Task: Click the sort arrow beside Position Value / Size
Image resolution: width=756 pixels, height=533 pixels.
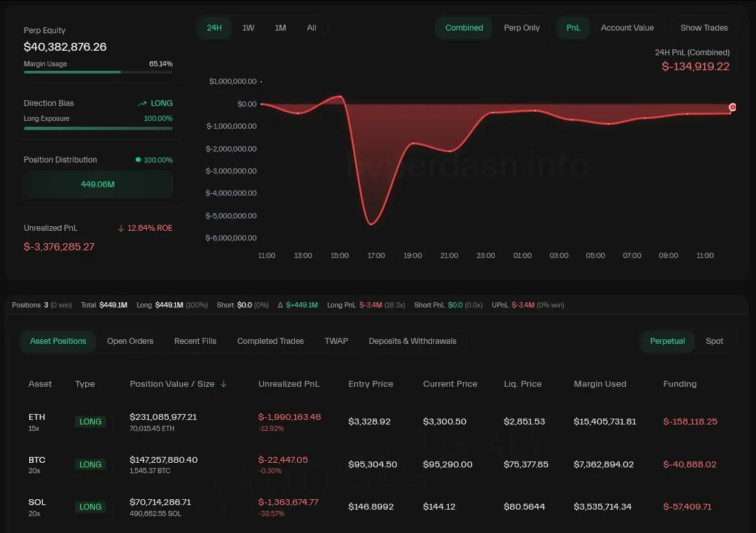Action: (223, 384)
